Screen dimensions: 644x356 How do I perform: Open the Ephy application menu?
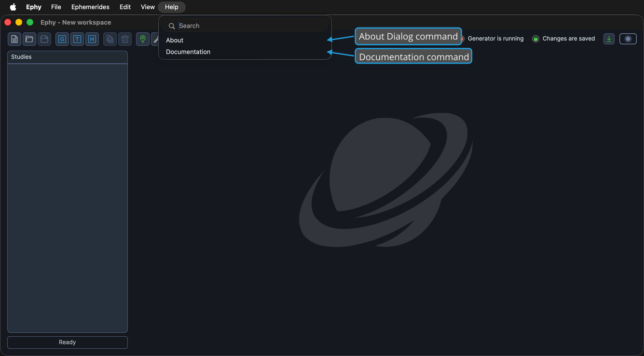click(34, 7)
